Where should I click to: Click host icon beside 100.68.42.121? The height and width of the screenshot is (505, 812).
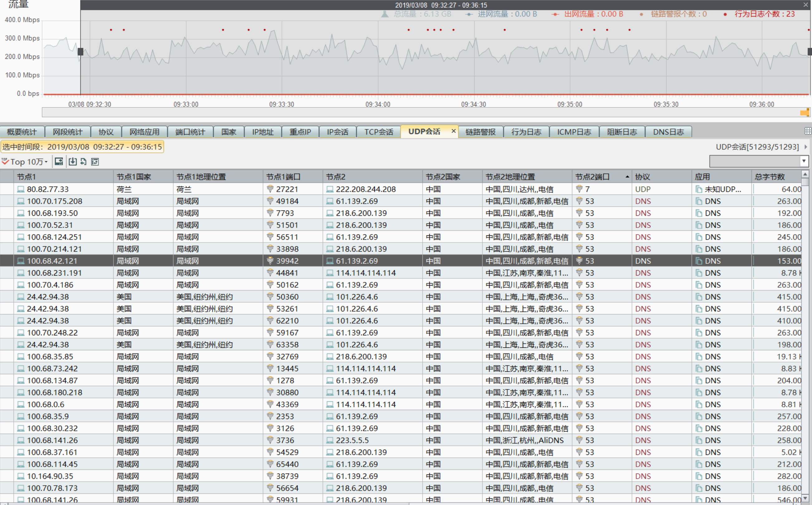[x=21, y=261]
